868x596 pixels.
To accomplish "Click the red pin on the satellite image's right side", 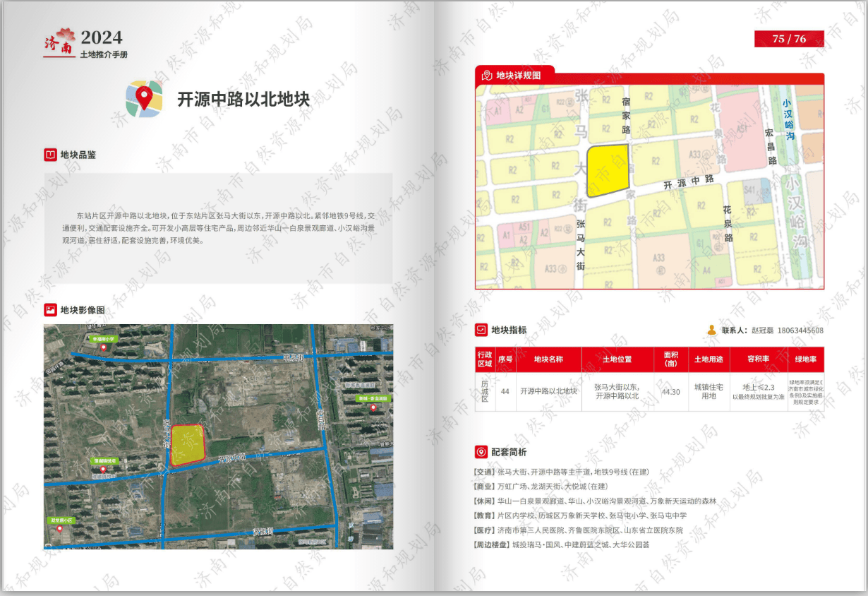I will click(x=373, y=407).
